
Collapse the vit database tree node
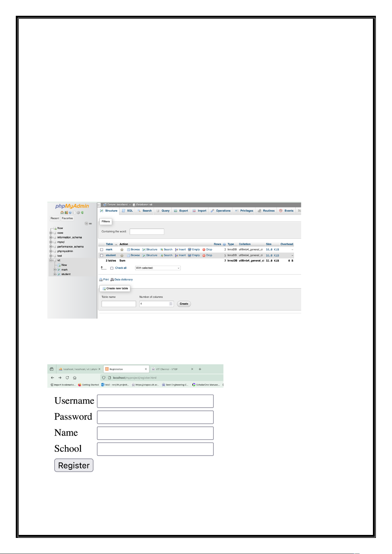point(51,260)
